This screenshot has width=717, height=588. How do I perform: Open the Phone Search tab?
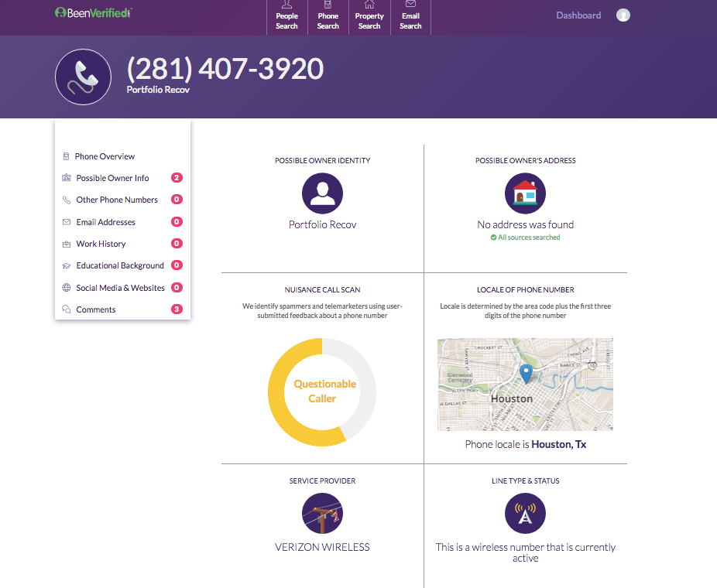[328, 17]
